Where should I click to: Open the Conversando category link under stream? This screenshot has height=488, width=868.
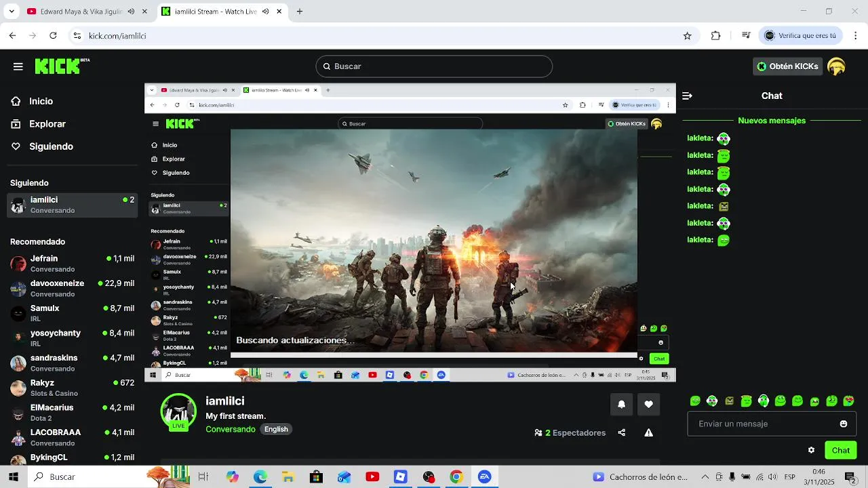(231, 429)
